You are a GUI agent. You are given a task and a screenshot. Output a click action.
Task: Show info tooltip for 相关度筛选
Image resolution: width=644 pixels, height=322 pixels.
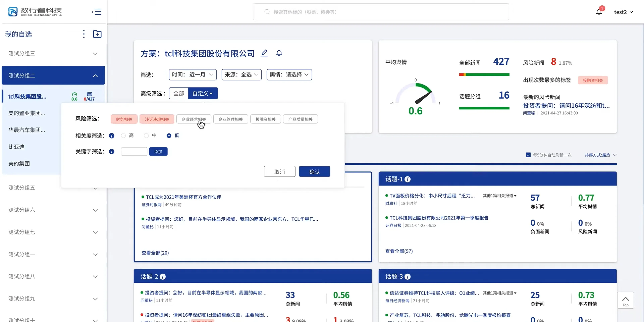pyautogui.click(x=112, y=136)
